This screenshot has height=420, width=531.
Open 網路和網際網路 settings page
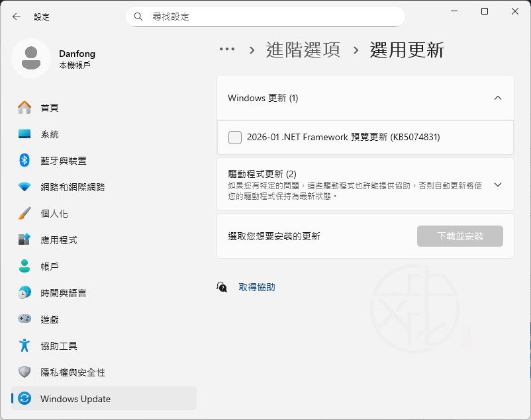pos(73,187)
